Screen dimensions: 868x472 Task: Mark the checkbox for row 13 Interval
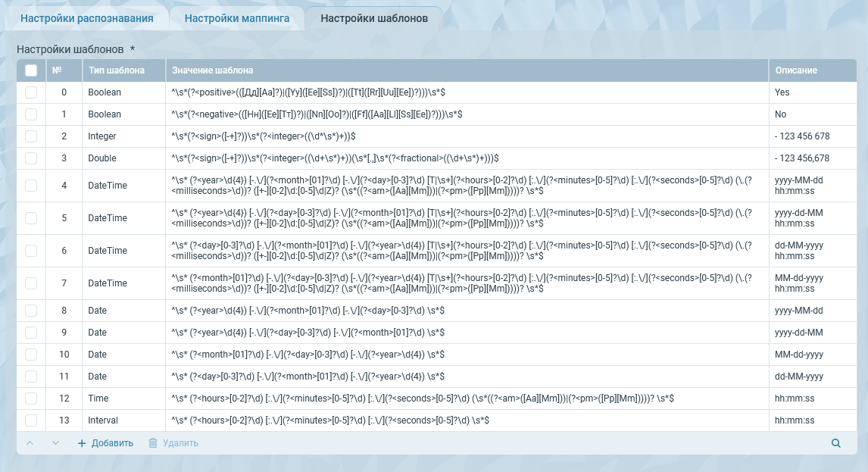(x=31, y=420)
